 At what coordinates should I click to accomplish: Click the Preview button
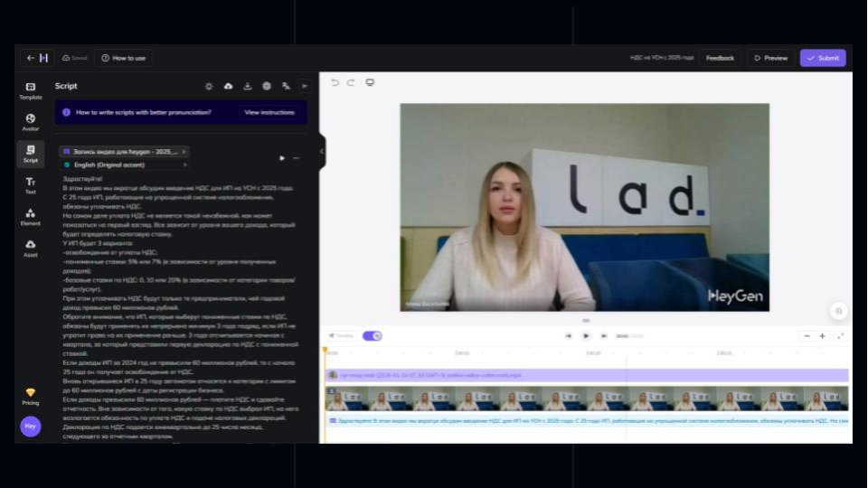pos(770,58)
